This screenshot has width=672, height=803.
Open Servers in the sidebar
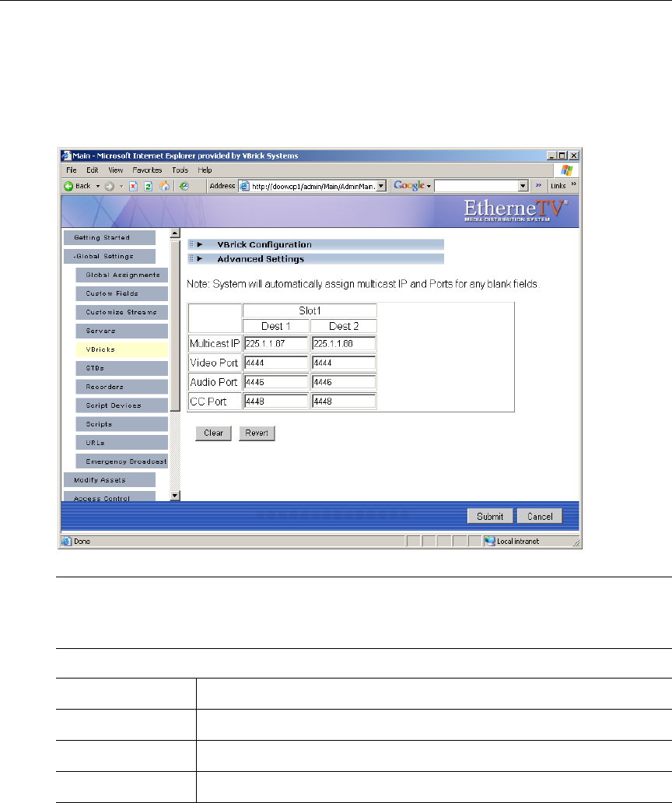pos(122,331)
